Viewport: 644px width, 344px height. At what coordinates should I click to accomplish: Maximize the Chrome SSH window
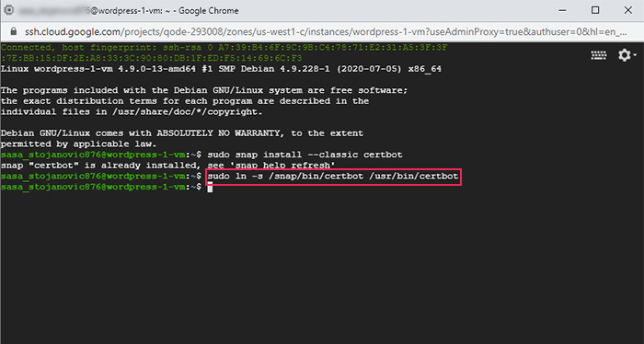tap(595, 10)
